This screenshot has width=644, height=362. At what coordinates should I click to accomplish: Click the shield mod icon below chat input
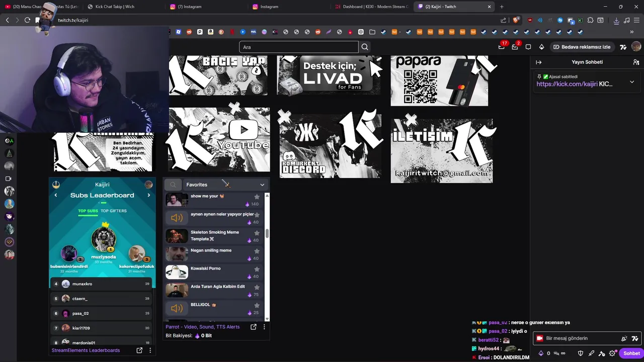coord(580,353)
